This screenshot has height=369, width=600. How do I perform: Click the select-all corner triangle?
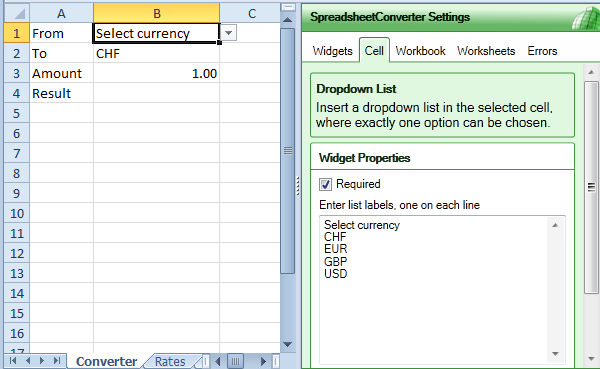17,13
